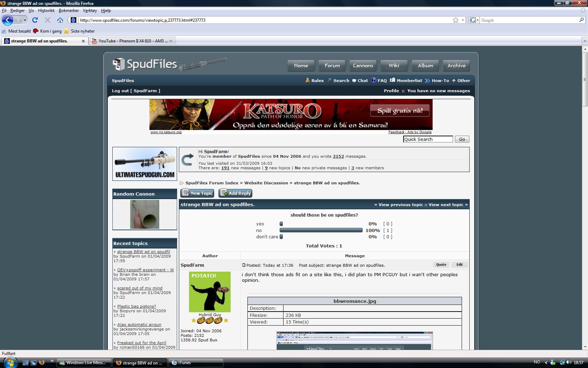588x368 pixels.
Task: Open the Memberlist link
Action: tap(409, 81)
